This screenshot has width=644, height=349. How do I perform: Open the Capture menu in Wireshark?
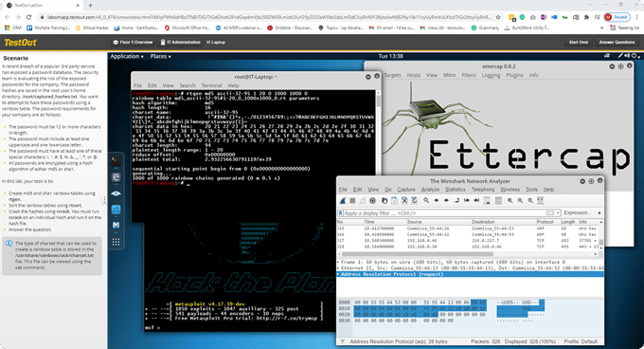click(406, 190)
